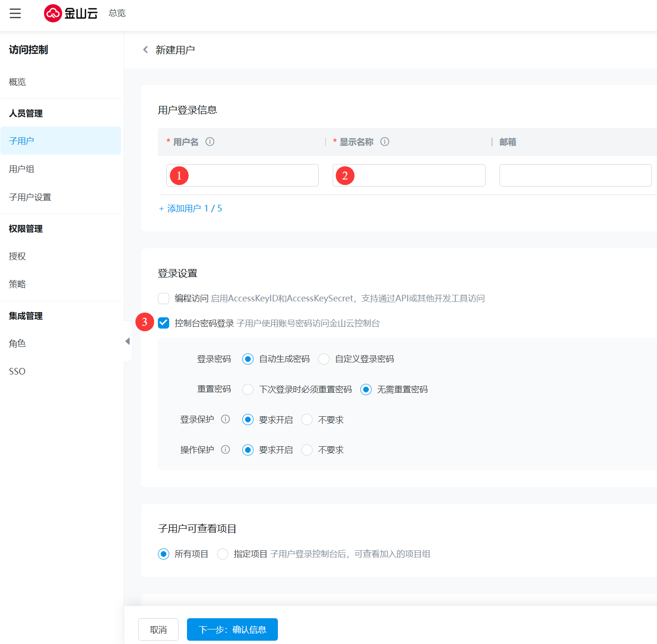Click the info icon next to 显示名称
Image resolution: width=657 pixels, height=644 pixels.
(x=385, y=142)
